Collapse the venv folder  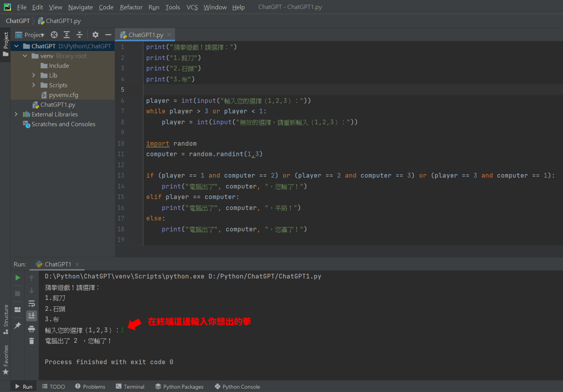(x=25, y=56)
